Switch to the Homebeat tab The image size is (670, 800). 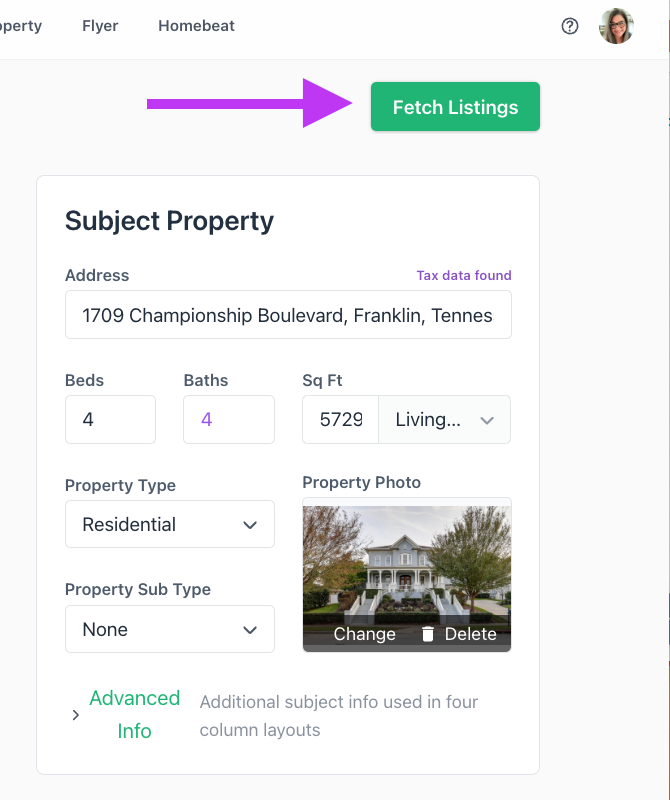196,26
